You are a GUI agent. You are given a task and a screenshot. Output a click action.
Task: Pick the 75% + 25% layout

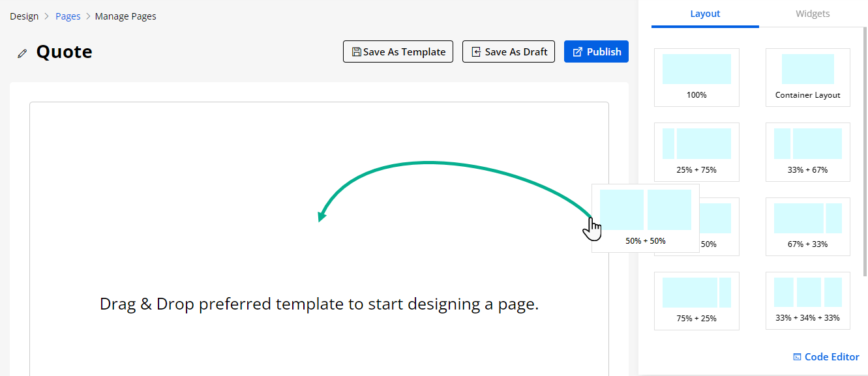pyautogui.click(x=696, y=300)
